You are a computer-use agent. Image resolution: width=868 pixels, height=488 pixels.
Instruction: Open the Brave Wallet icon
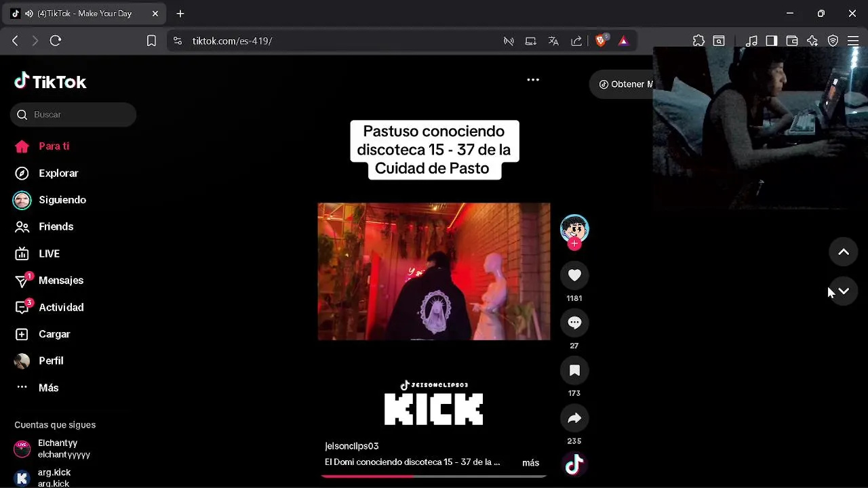click(792, 41)
